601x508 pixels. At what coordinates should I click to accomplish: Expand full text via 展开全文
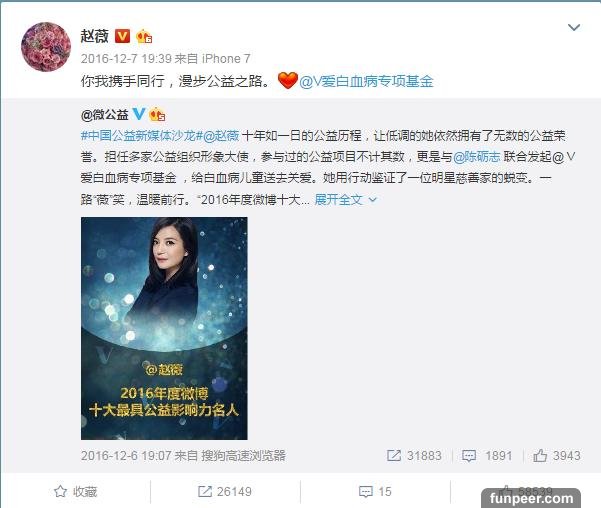[x=338, y=199]
